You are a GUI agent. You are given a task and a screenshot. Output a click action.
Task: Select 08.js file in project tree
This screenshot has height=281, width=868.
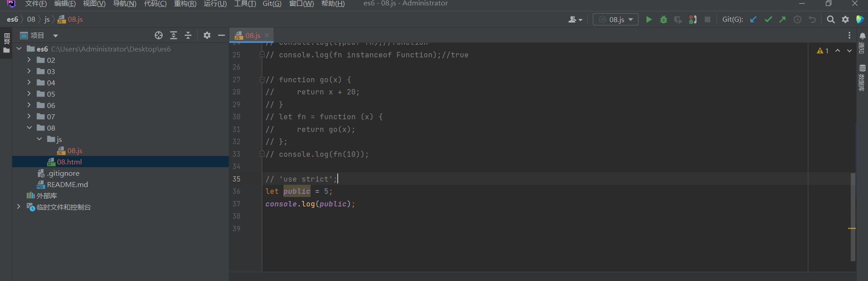75,150
